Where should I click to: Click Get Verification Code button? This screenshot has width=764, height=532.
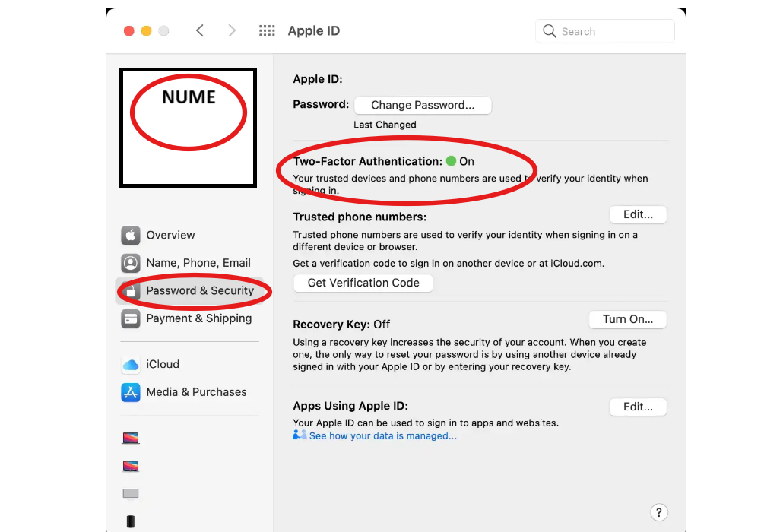tap(363, 283)
